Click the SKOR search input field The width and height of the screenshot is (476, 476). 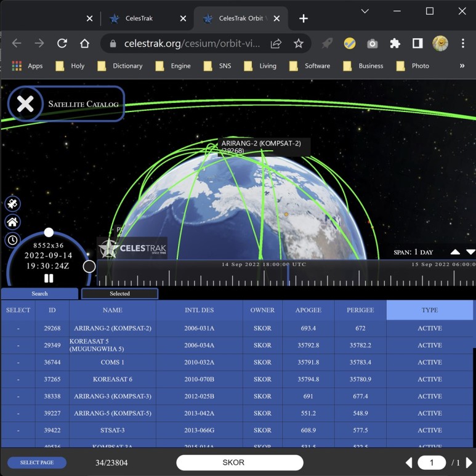tap(240, 462)
